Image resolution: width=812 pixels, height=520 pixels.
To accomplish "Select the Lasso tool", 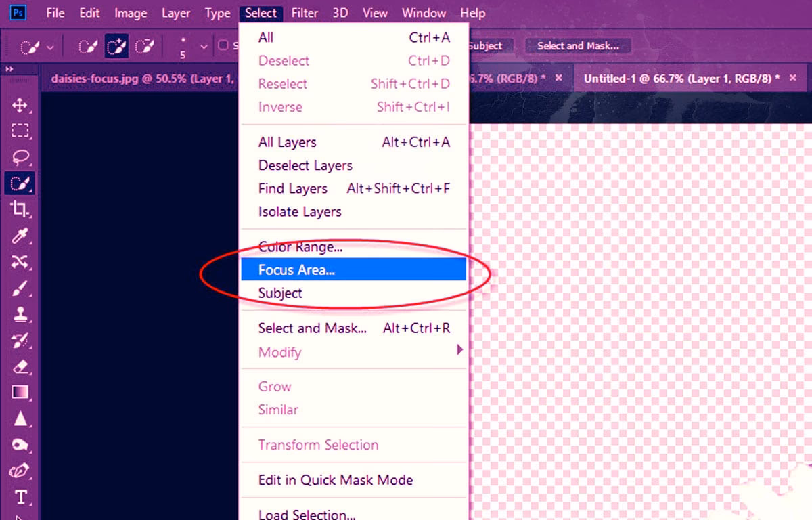I will (20, 157).
